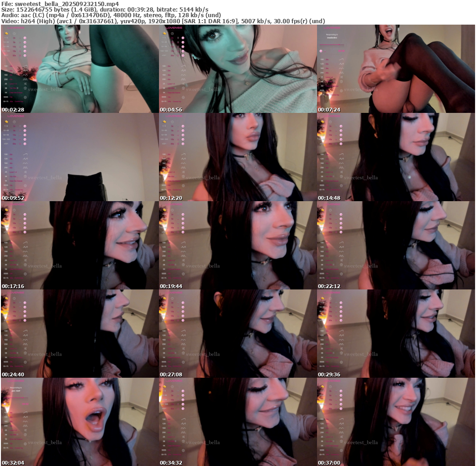
Task: Select the thumbnail frame stamped 00:27:08
Action: point(238,334)
